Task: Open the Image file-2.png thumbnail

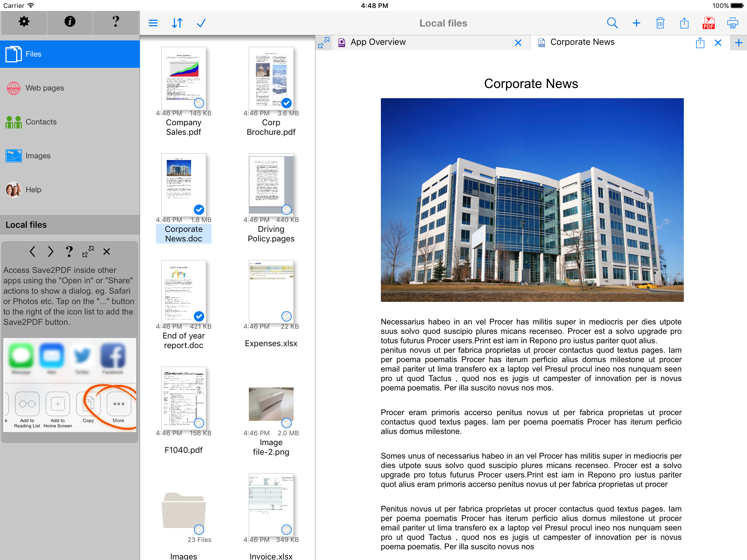Action: pyautogui.click(x=271, y=404)
